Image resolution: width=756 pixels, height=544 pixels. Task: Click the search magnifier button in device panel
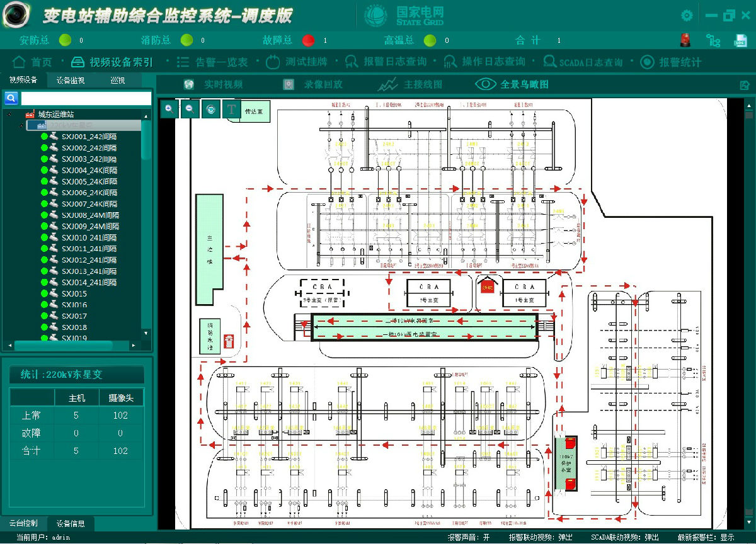pyautogui.click(x=11, y=98)
